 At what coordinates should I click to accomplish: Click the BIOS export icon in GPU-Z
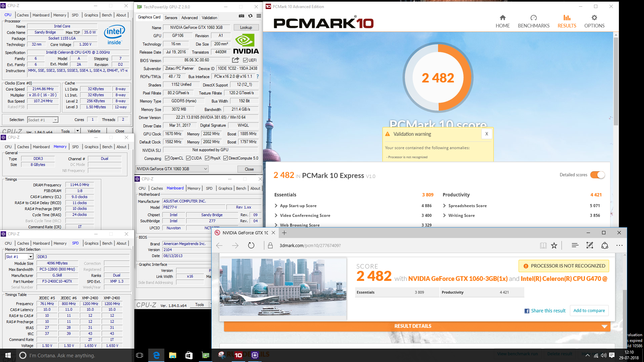[x=235, y=60]
